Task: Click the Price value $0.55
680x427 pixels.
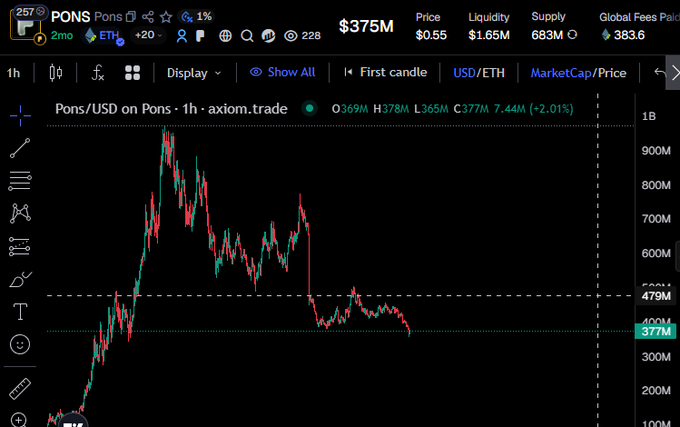Action: (x=431, y=35)
